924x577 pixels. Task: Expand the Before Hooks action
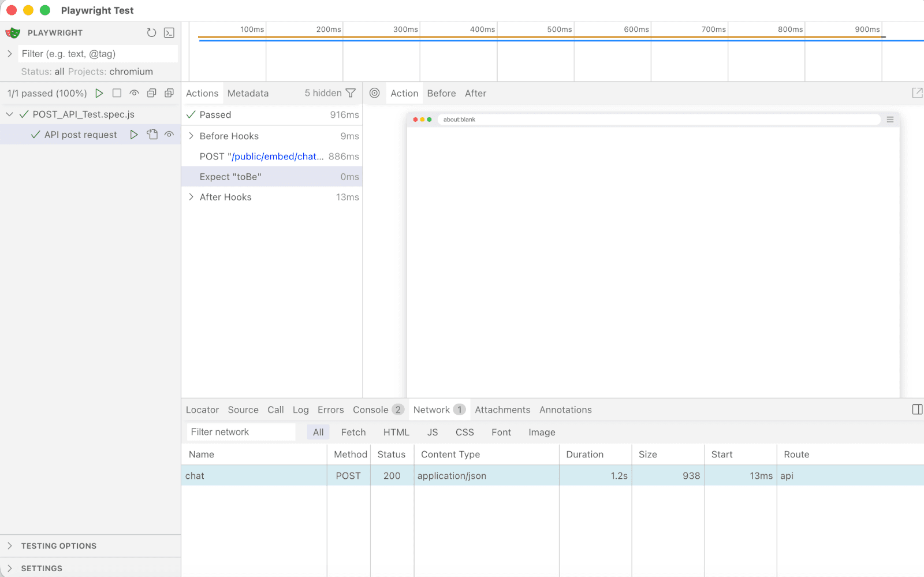[191, 136]
